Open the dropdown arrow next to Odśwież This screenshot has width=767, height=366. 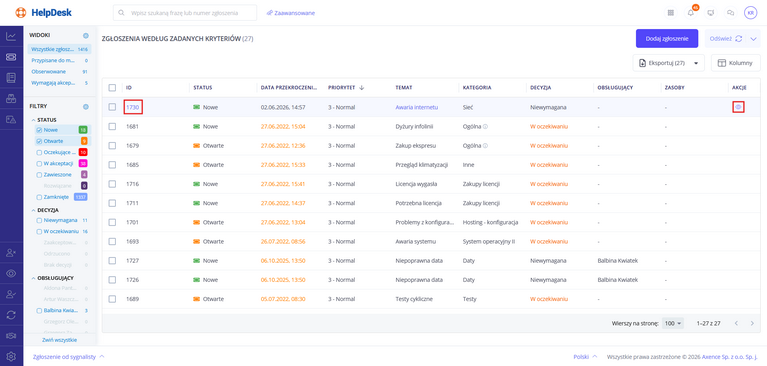(x=753, y=38)
